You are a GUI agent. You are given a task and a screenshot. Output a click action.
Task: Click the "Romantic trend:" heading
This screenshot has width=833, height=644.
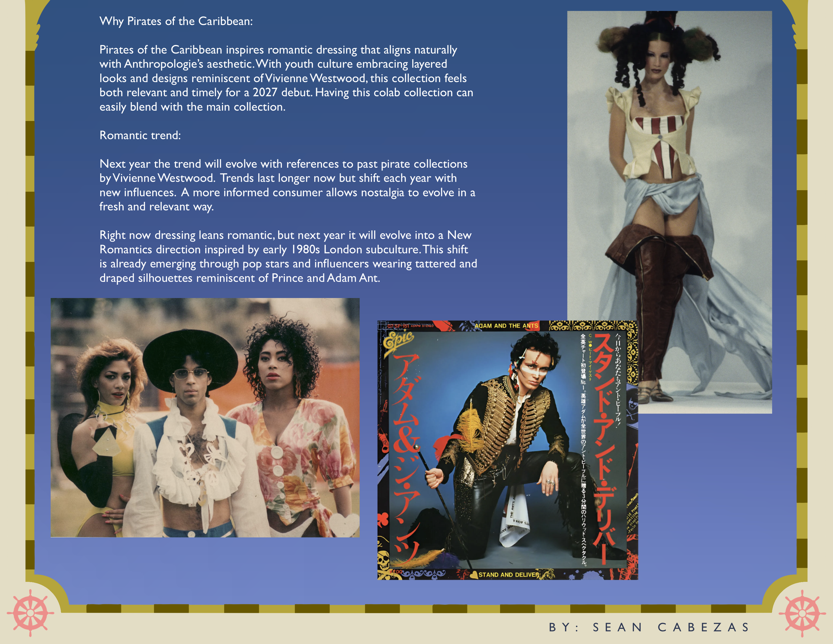[x=140, y=135]
